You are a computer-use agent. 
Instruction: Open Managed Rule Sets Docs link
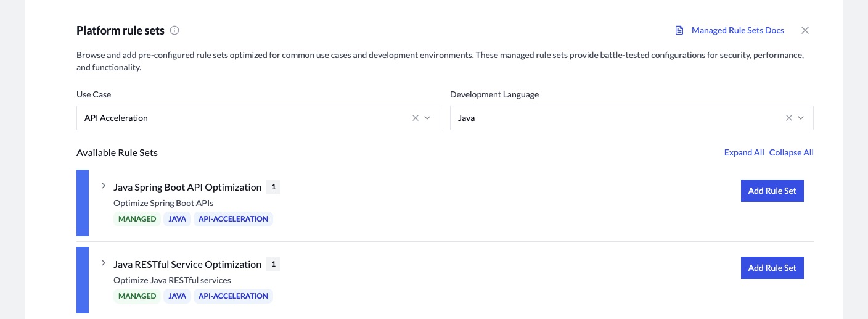click(737, 30)
